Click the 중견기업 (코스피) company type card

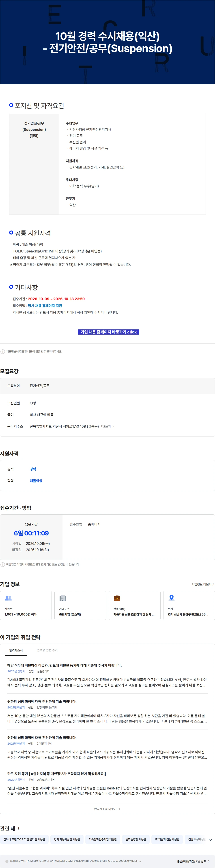click(80, 605)
